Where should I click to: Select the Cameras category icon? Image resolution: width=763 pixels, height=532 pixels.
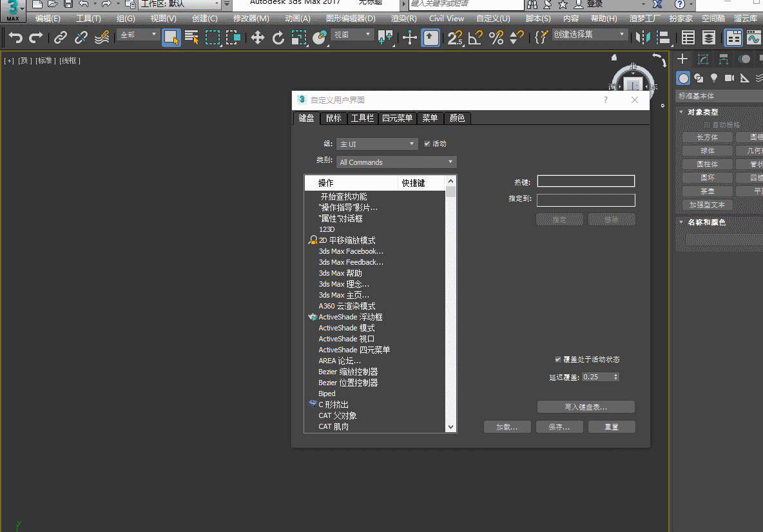(729, 78)
